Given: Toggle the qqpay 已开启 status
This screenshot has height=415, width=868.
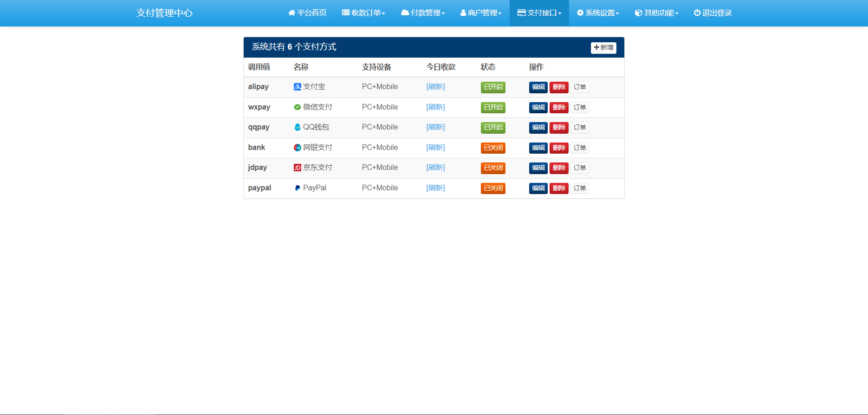Looking at the screenshot, I should (493, 128).
